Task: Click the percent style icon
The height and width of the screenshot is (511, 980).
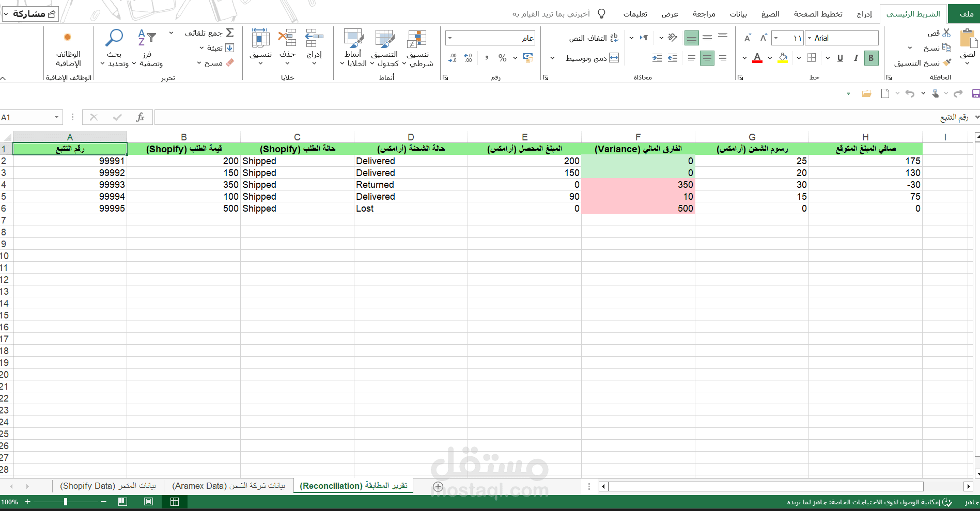Action: coord(502,58)
